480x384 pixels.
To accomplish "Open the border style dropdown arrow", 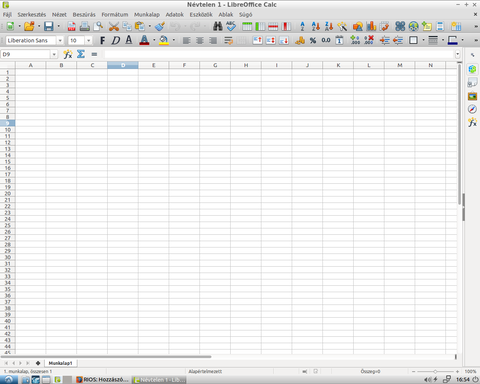I will pyautogui.click(x=443, y=40).
